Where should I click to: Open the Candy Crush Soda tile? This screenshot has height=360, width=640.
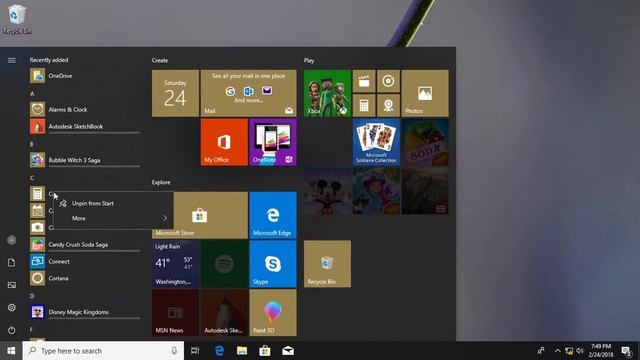[x=425, y=142]
